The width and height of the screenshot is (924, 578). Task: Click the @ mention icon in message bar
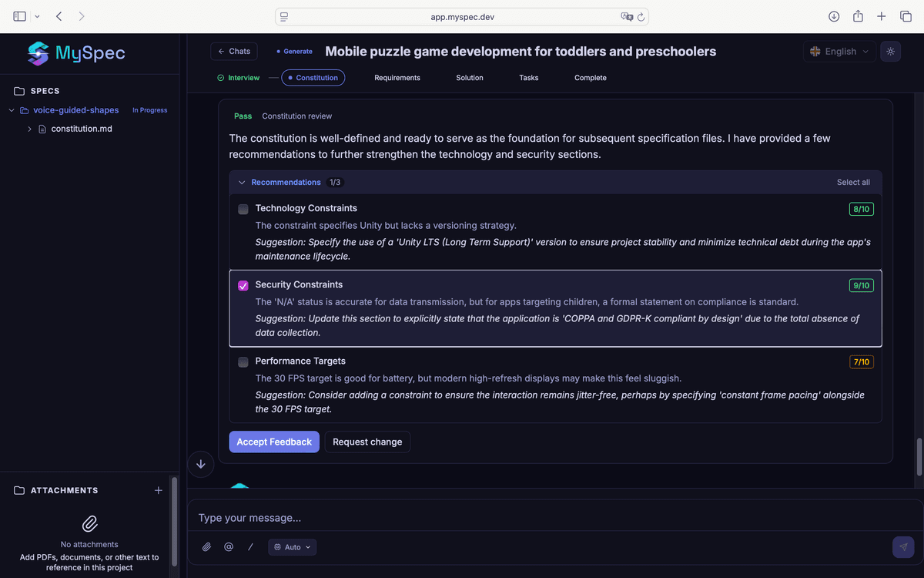coord(229,547)
